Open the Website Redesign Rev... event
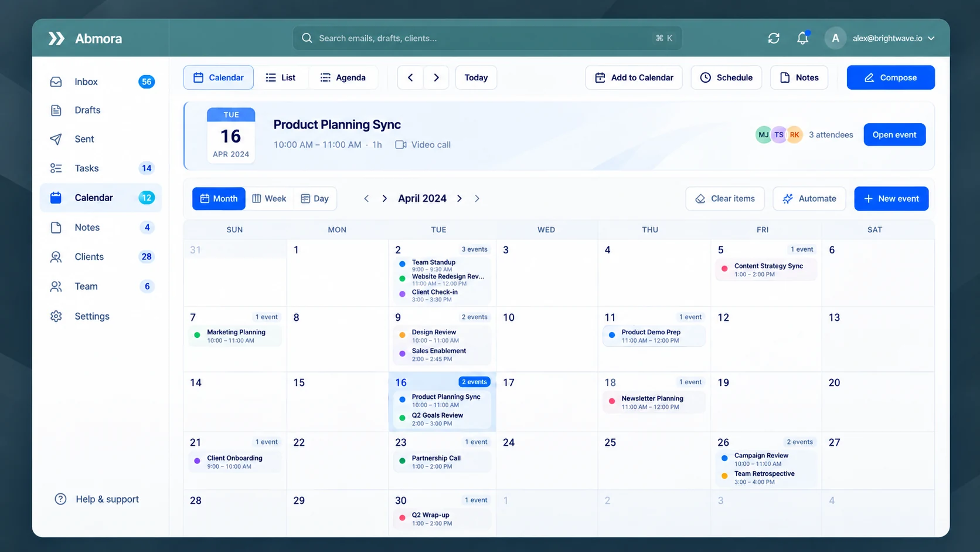This screenshot has width=980, height=552. point(442,280)
